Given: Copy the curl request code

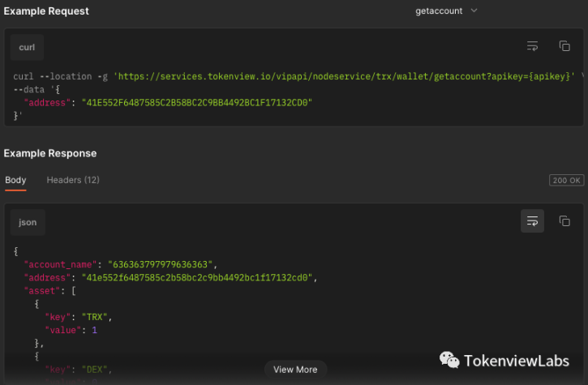Looking at the screenshot, I should [564, 46].
